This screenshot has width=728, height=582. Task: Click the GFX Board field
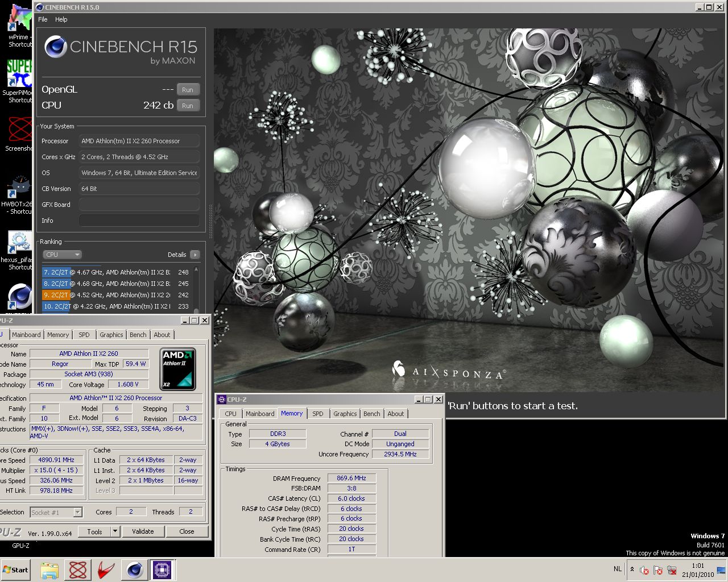(139, 205)
